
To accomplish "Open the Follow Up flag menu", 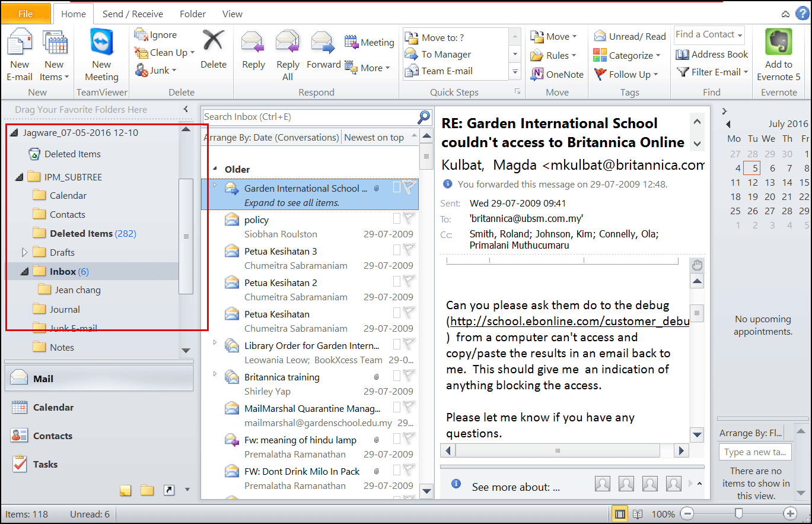I will point(626,75).
